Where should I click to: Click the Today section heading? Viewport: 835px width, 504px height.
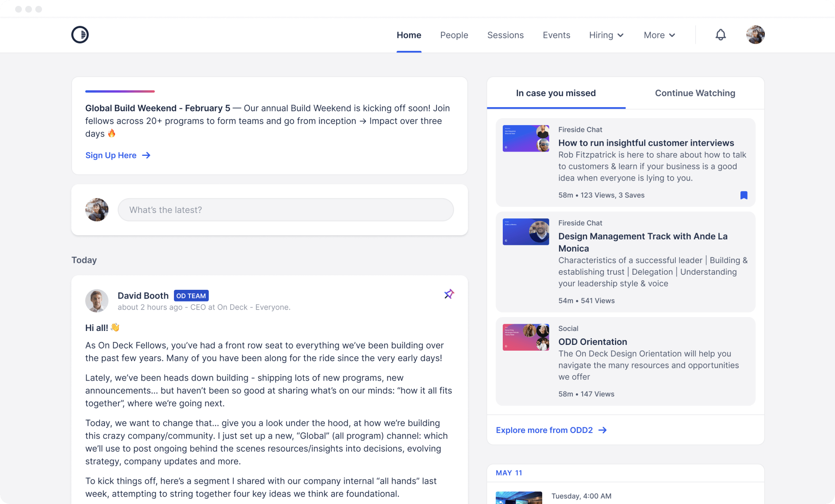[84, 260]
